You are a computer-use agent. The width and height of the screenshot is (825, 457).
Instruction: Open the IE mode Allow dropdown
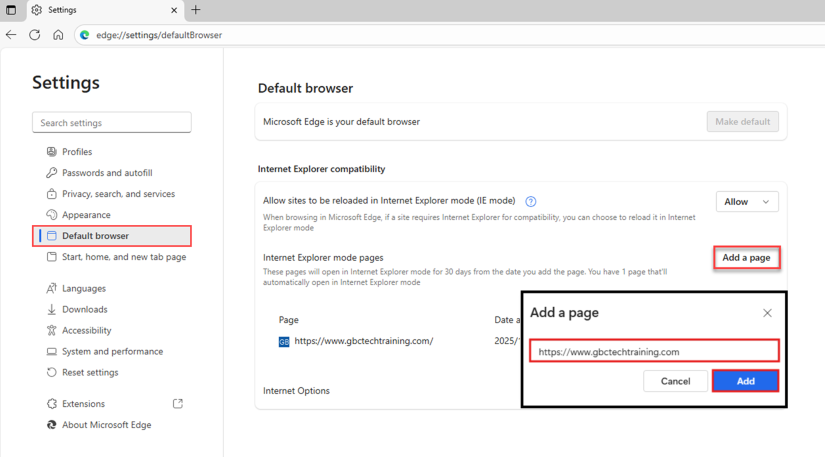(x=747, y=202)
